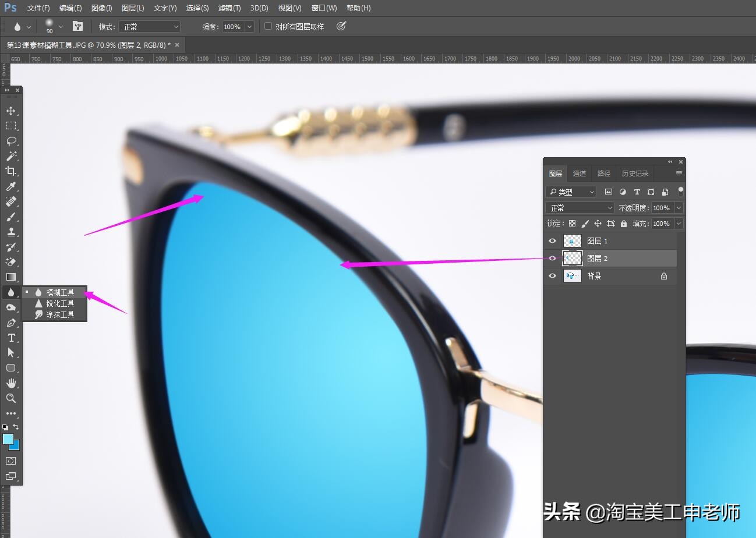Switch to the 历史记录 tab
756x538 pixels.
(635, 174)
